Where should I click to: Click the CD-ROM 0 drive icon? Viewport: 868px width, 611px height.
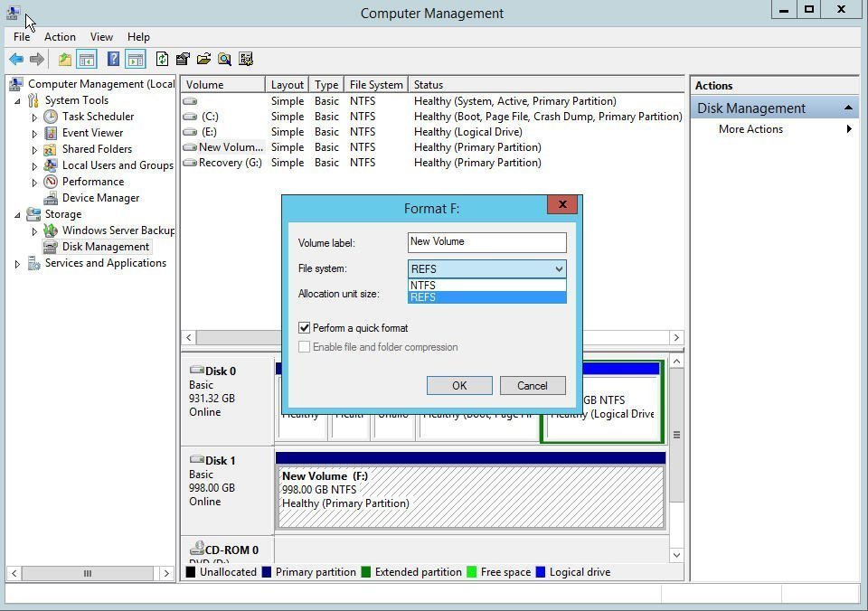pos(196,549)
